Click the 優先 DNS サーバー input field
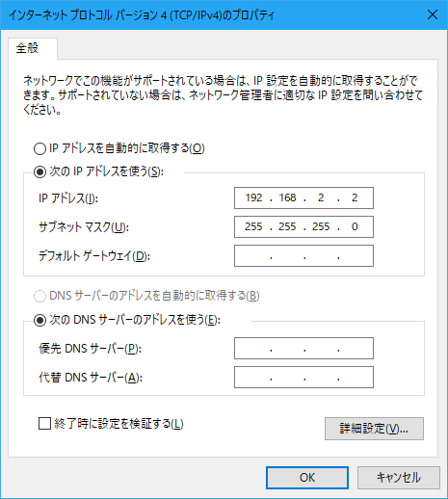Image resolution: width=448 pixels, height=499 pixels. (303, 348)
